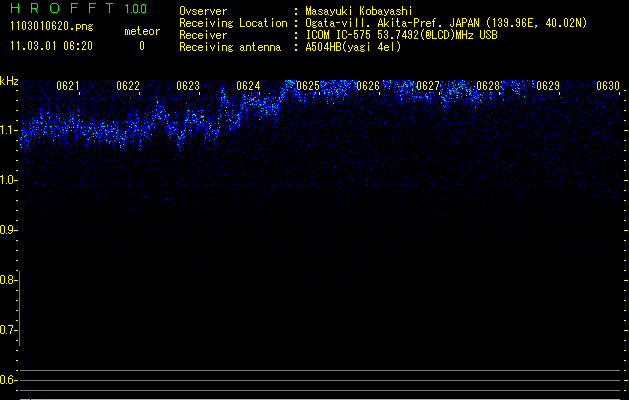
Task: Click the meteor count label
Action: point(141,31)
